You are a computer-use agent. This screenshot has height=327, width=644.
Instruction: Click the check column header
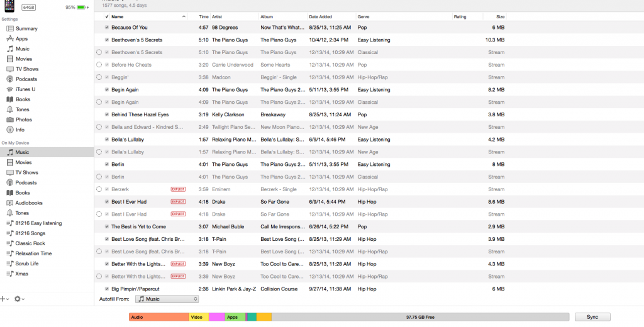tap(107, 17)
